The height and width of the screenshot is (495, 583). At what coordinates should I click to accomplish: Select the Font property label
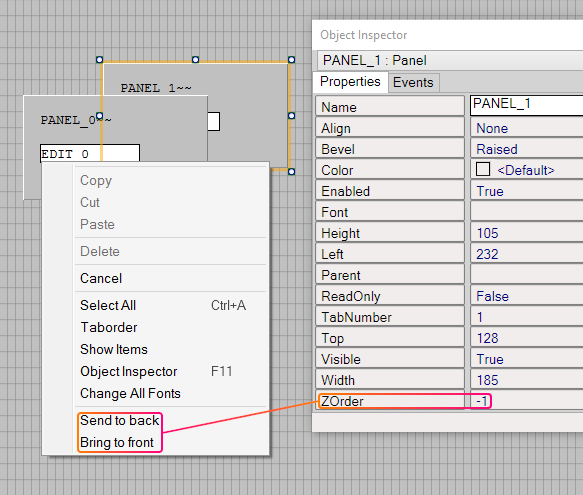pos(390,212)
